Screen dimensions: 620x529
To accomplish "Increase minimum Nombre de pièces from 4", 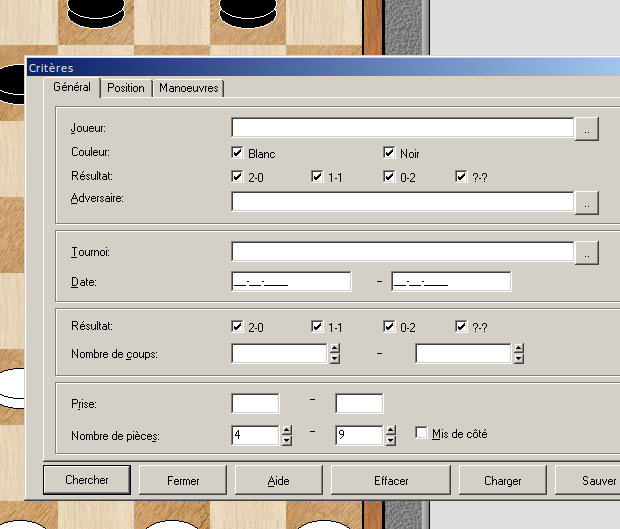I will point(287,430).
